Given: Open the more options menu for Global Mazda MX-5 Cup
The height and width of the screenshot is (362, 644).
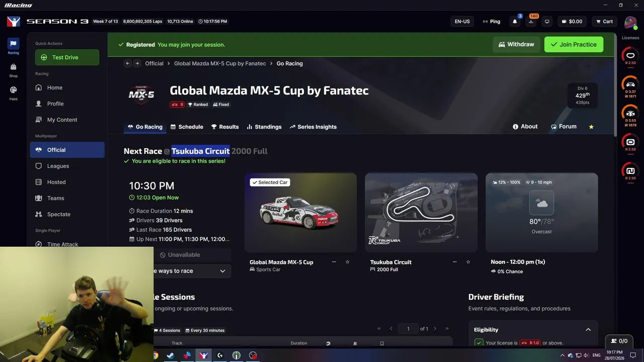Looking at the screenshot, I should coord(334,262).
